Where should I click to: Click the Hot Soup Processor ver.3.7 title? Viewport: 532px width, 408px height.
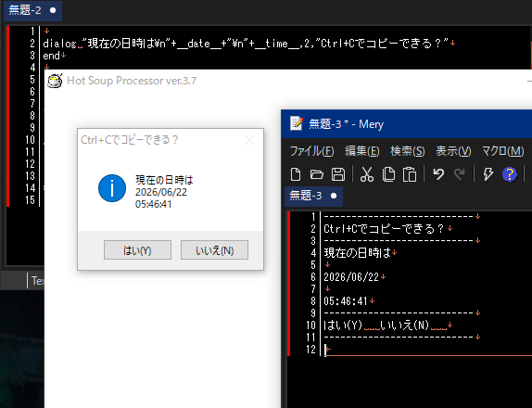click(132, 81)
